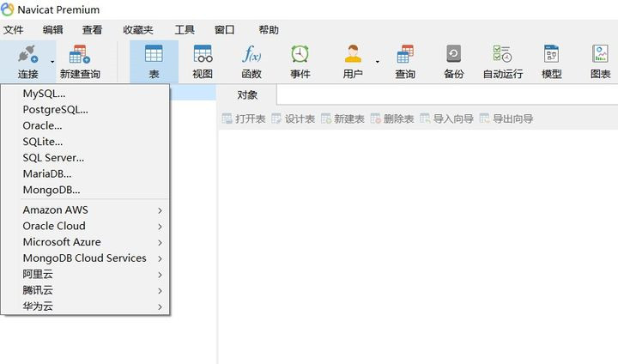Select the Chart (图表) toolbar icon
Image resolution: width=618 pixels, height=364 pixels.
pyautogui.click(x=600, y=53)
